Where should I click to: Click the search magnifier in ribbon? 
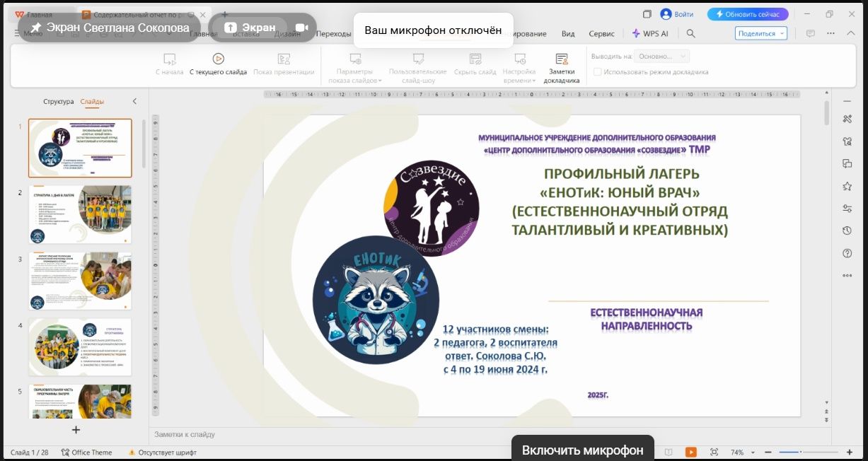(691, 33)
